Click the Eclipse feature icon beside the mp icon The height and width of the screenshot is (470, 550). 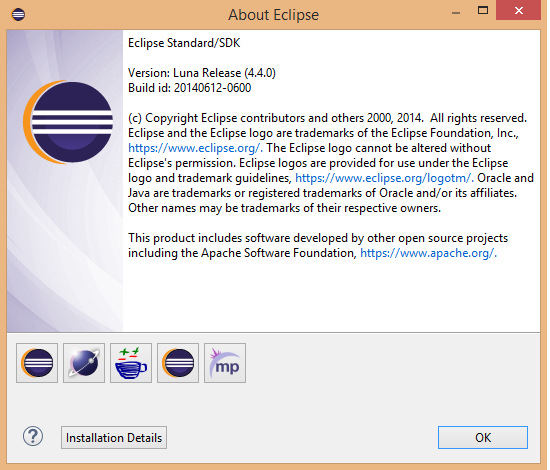[178, 363]
